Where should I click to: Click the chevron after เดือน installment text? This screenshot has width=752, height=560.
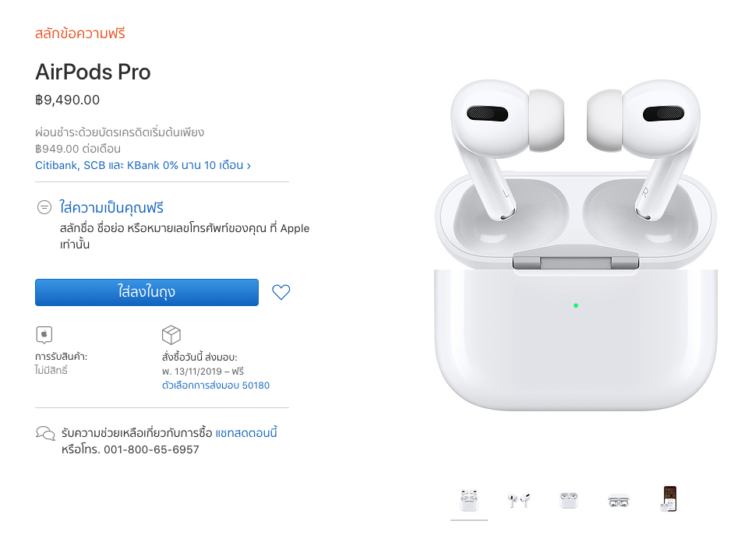(249, 166)
